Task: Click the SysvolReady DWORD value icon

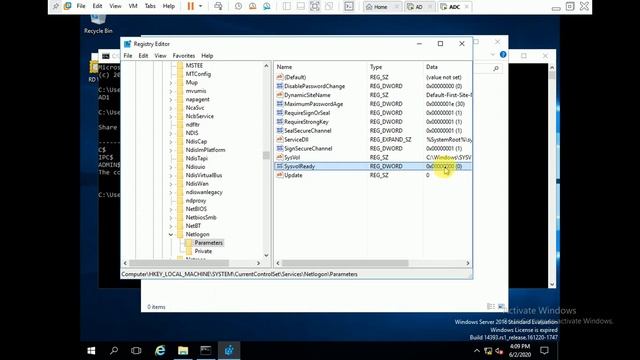Action: tap(280, 166)
